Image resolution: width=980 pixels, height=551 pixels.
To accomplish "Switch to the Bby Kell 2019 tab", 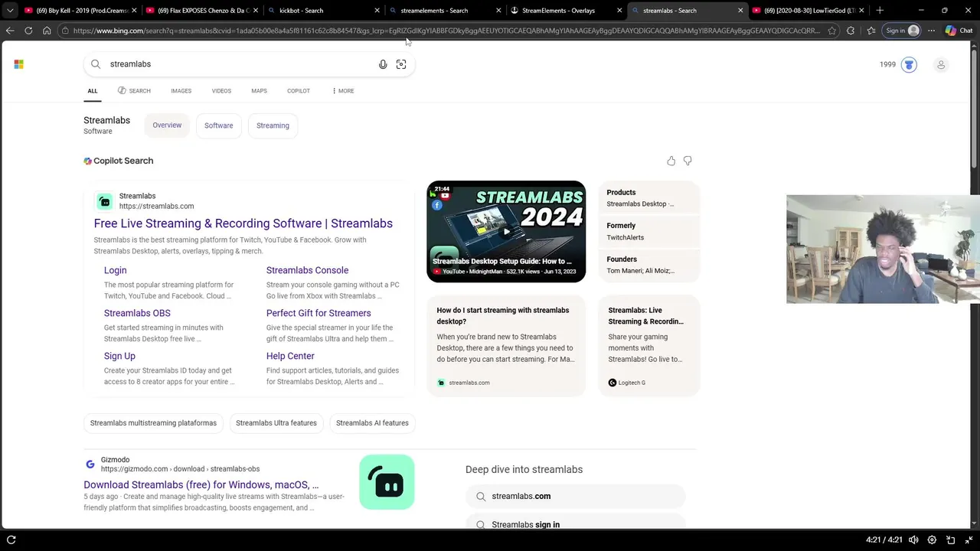I will click(x=80, y=11).
